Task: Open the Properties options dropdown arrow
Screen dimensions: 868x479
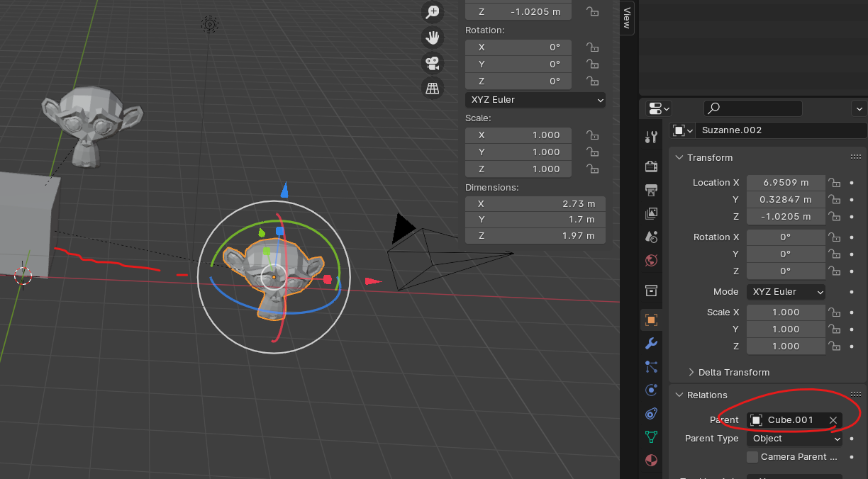Action: tap(859, 108)
